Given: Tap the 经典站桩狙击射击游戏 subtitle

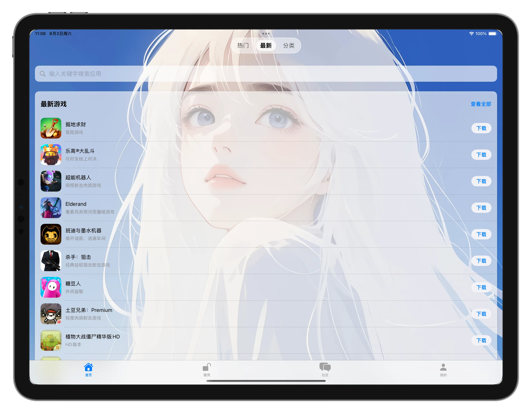Looking at the screenshot, I should point(88,265).
